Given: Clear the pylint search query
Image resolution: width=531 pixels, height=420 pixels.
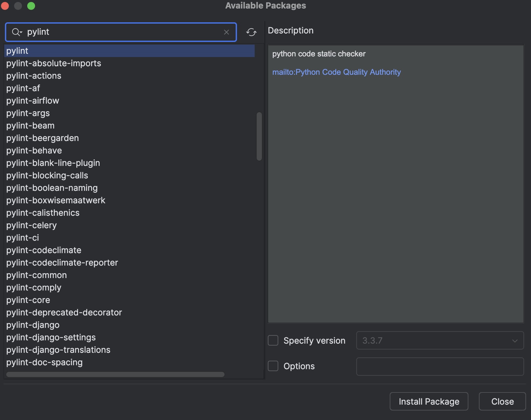Looking at the screenshot, I should [x=226, y=32].
